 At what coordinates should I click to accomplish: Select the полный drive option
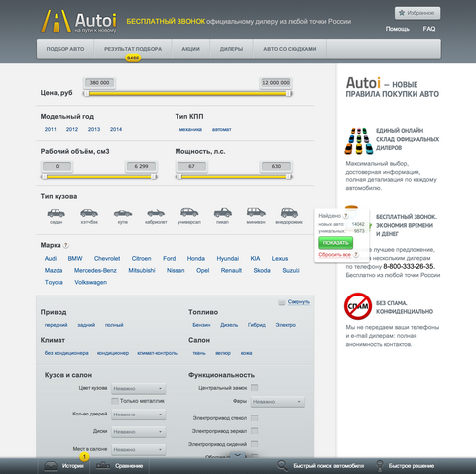(x=114, y=325)
